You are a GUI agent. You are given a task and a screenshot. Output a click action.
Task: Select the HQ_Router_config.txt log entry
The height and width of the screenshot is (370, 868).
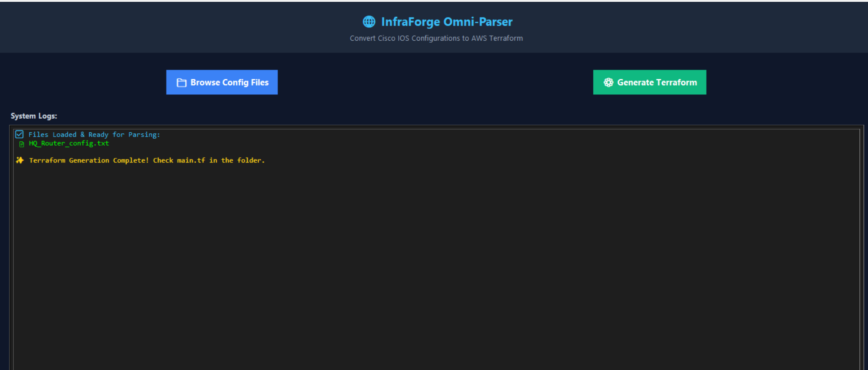69,143
